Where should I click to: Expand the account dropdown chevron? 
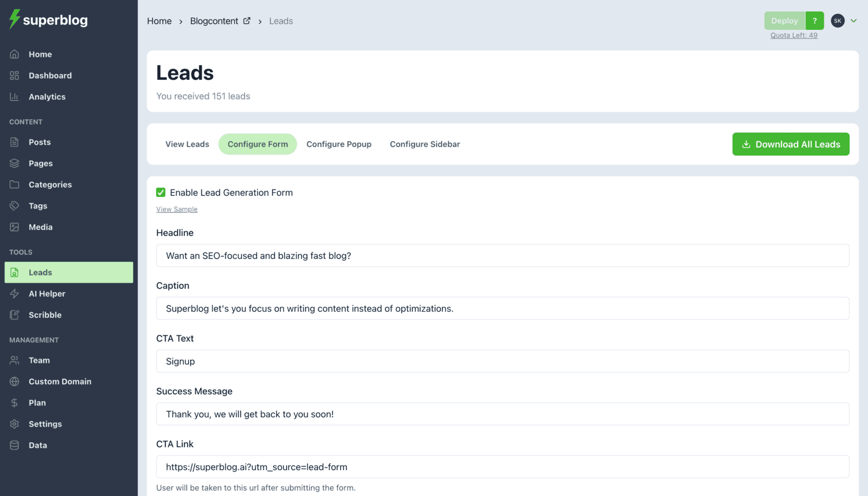click(854, 21)
